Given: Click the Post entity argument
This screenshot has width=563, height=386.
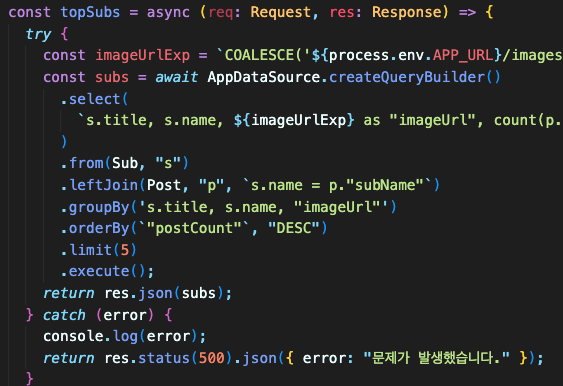Looking at the screenshot, I should 164,185.
